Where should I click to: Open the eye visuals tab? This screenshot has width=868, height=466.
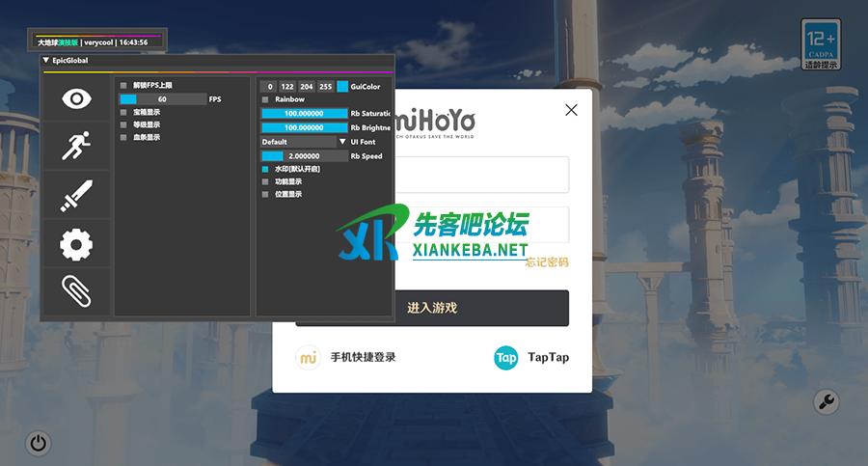76,98
